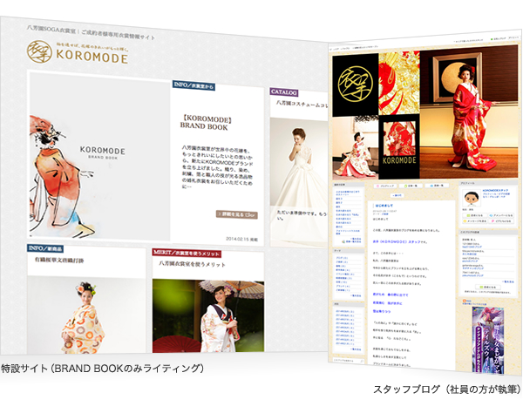Open the circle-pattern kimono woman photo
The width and height of the screenshot is (523, 420).
86,315
